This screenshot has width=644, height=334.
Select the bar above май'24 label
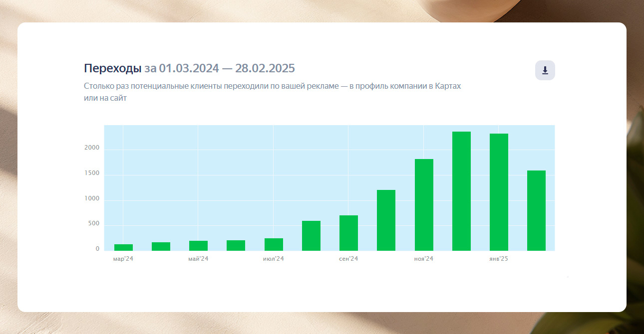coord(198,246)
